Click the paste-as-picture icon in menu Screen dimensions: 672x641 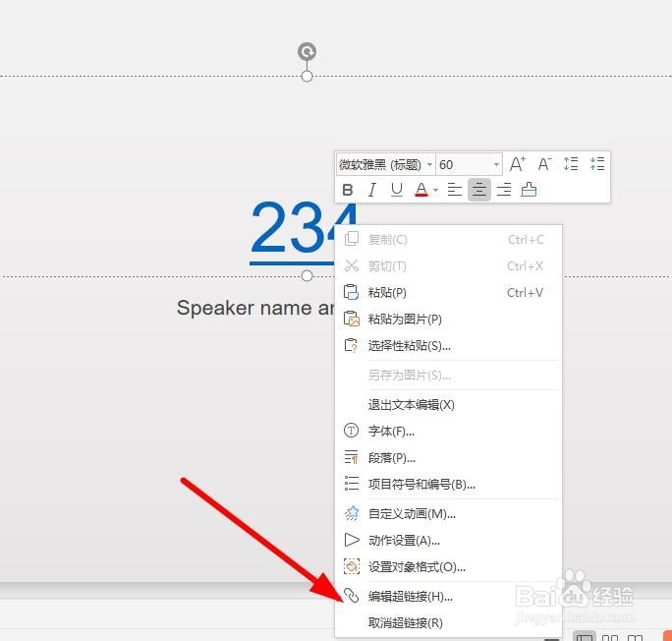pyautogui.click(x=351, y=319)
